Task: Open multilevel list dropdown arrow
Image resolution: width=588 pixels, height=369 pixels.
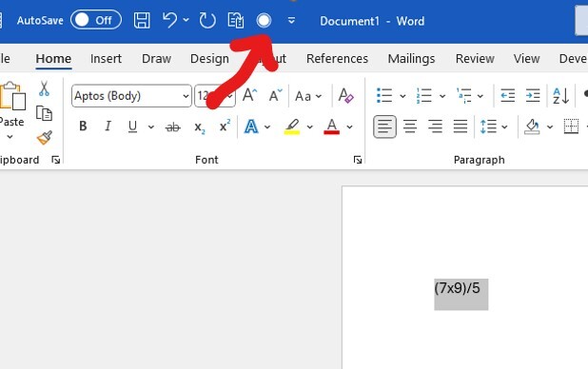Action: pos(480,96)
